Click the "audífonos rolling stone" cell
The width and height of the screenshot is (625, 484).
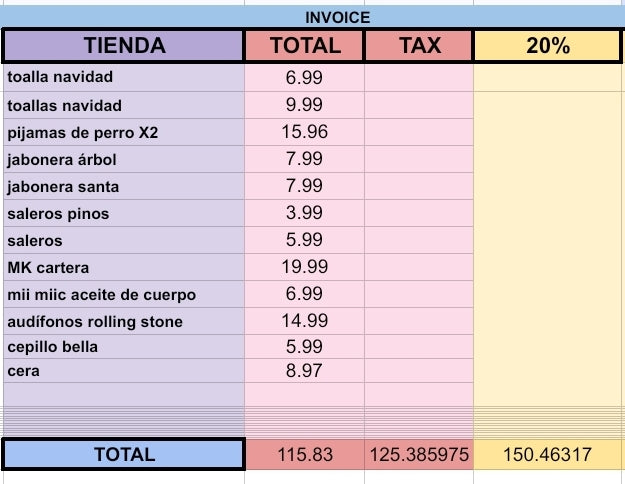(x=124, y=322)
